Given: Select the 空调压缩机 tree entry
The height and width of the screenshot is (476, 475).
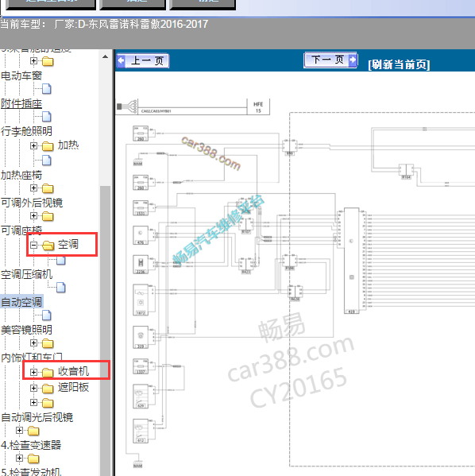Looking at the screenshot, I should (x=26, y=274).
